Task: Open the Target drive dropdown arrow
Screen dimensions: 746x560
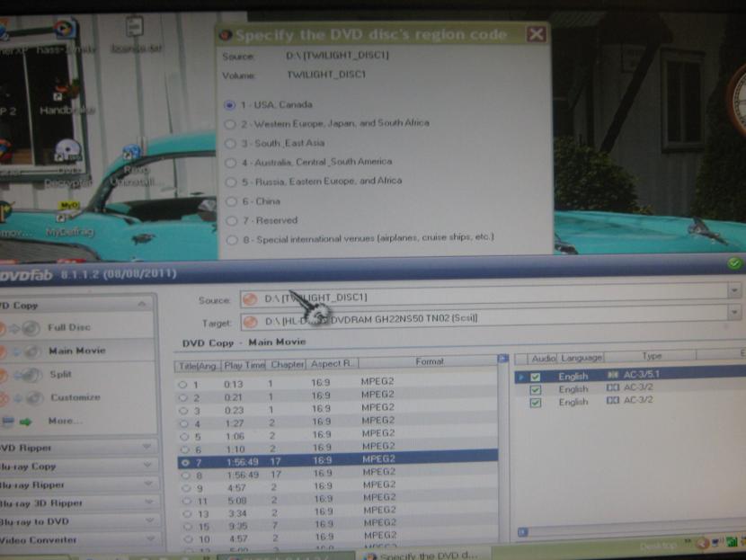Action: click(x=734, y=312)
